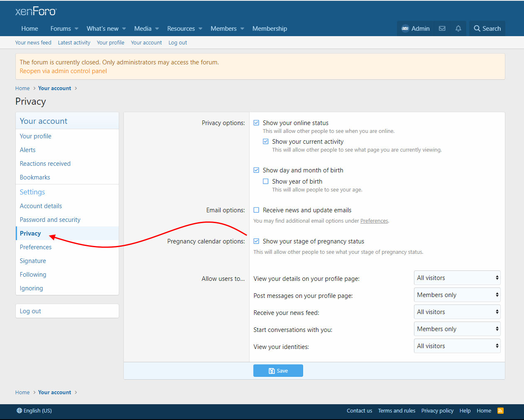Viewport: 524px width, 420px height.
Task: Click Your account in the bottom breadcrumb
Action: click(x=54, y=393)
